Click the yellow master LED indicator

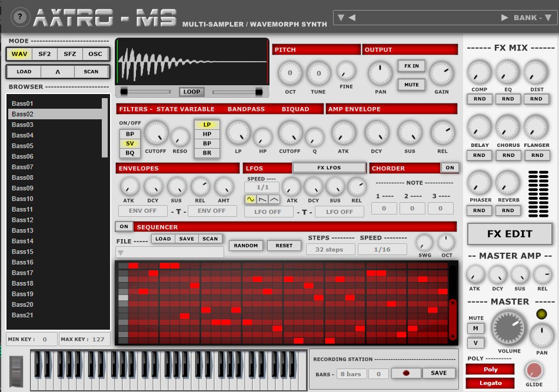pos(541,314)
